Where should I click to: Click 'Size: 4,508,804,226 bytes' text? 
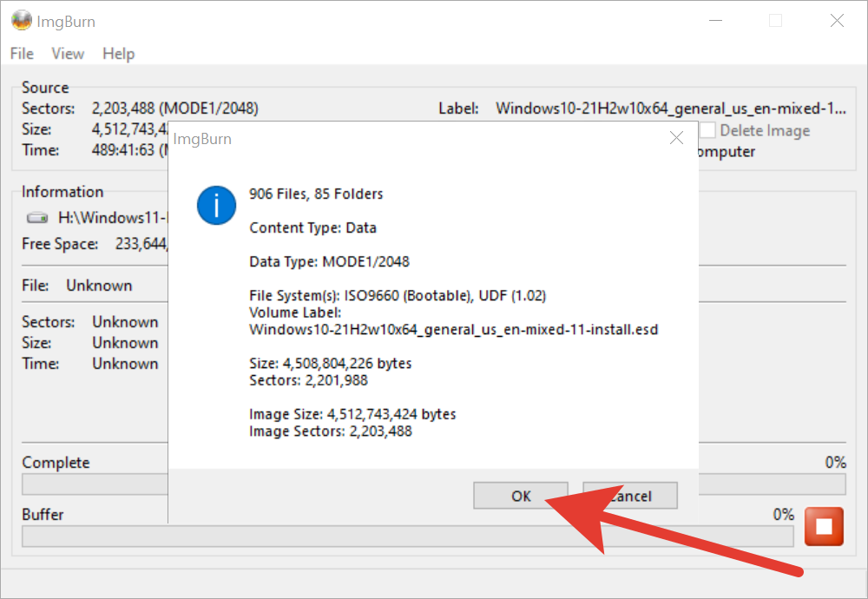click(x=331, y=363)
